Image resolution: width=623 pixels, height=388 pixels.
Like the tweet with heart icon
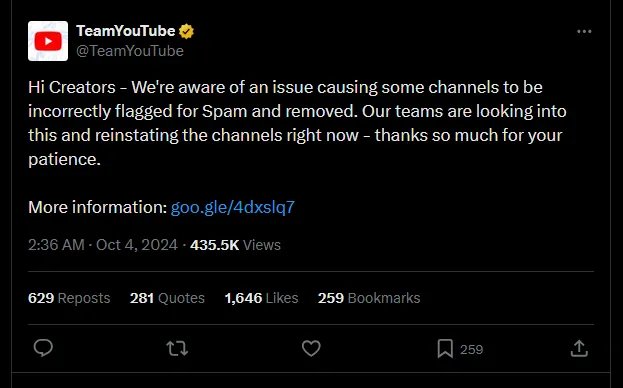coord(311,349)
